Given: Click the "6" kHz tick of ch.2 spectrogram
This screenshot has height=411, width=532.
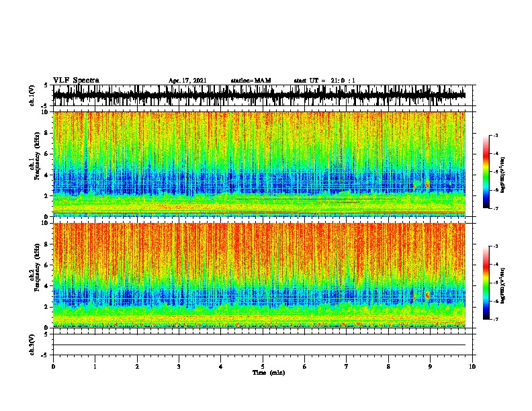Looking at the screenshot, I should coord(47,265).
